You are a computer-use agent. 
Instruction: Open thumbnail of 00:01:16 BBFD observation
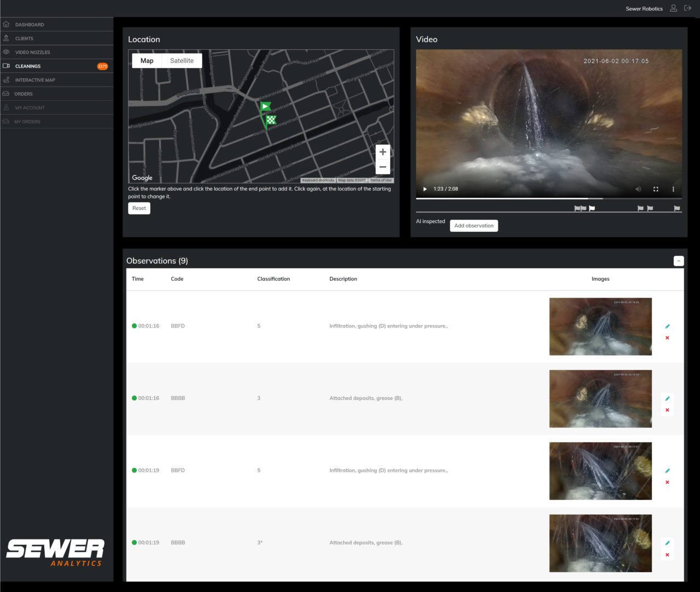tap(600, 326)
